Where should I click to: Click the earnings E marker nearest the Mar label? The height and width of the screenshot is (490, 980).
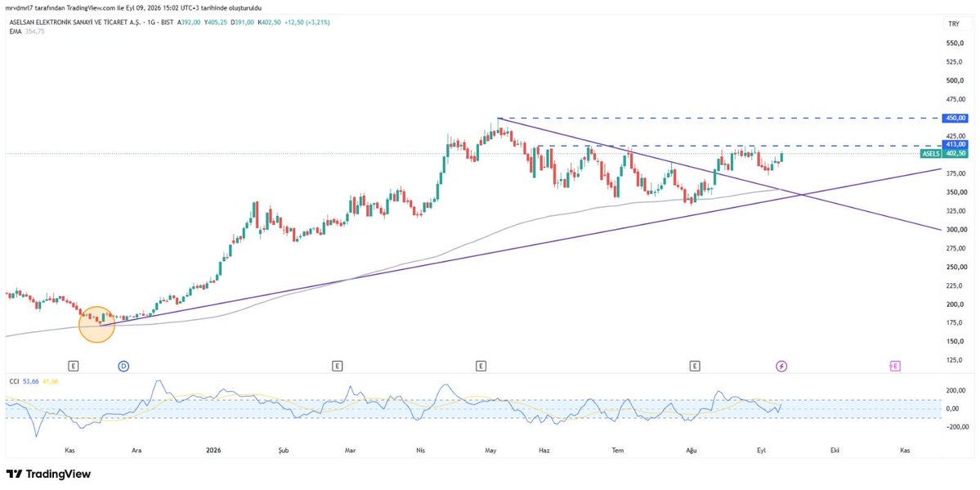[x=337, y=366]
